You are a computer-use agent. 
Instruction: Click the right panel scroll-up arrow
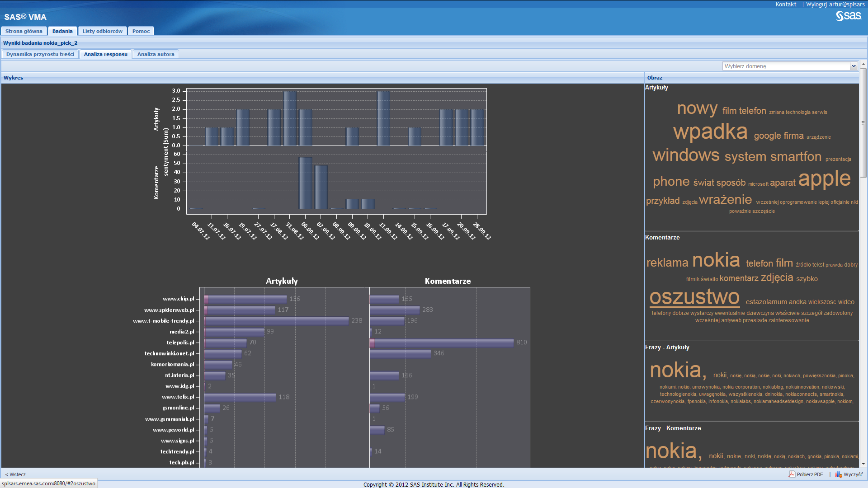tap(863, 64)
